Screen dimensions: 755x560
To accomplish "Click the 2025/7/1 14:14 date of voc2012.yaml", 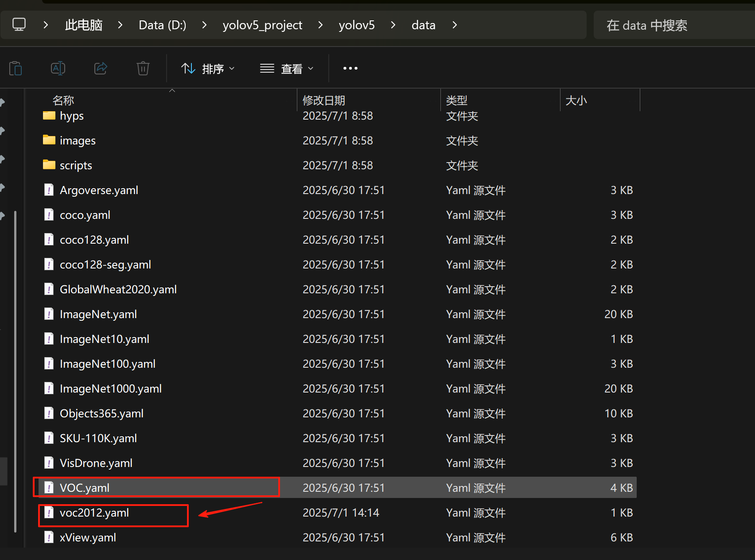I will pos(341,513).
